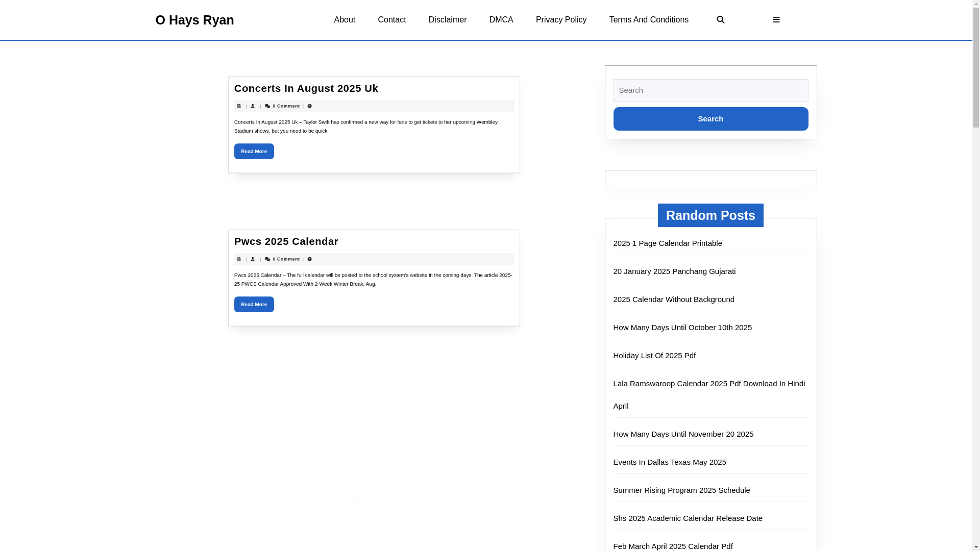This screenshot has height=551, width=980.
Task: Click clock icon under Pwcs 2025 Calendar post
Action: click(x=309, y=259)
